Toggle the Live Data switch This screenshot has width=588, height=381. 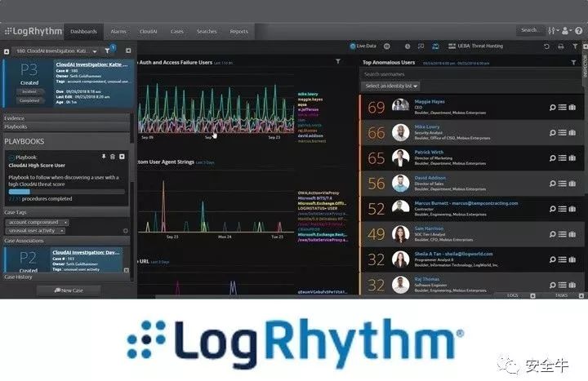(363, 46)
